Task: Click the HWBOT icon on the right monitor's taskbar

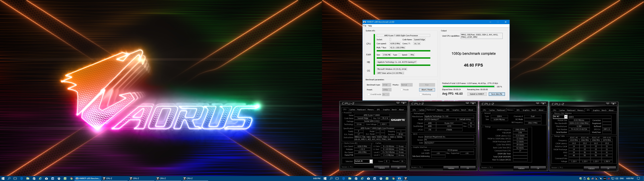Action: 399,178
